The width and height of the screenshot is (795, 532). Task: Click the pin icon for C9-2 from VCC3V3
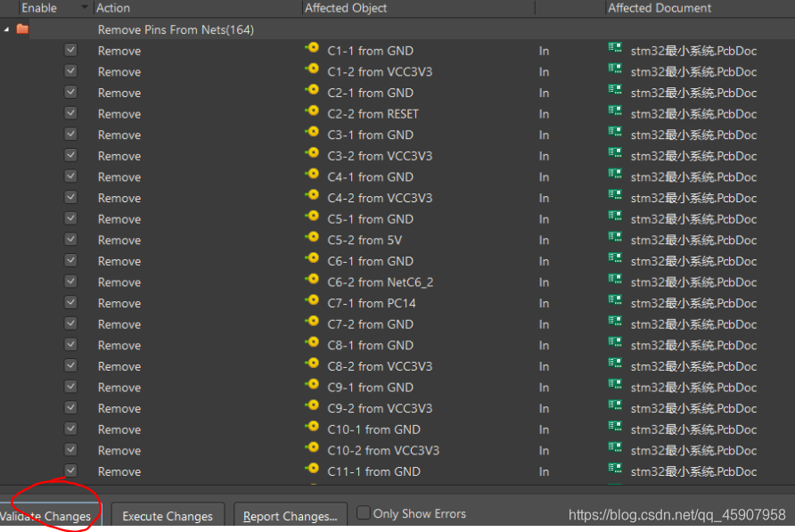[312, 405]
